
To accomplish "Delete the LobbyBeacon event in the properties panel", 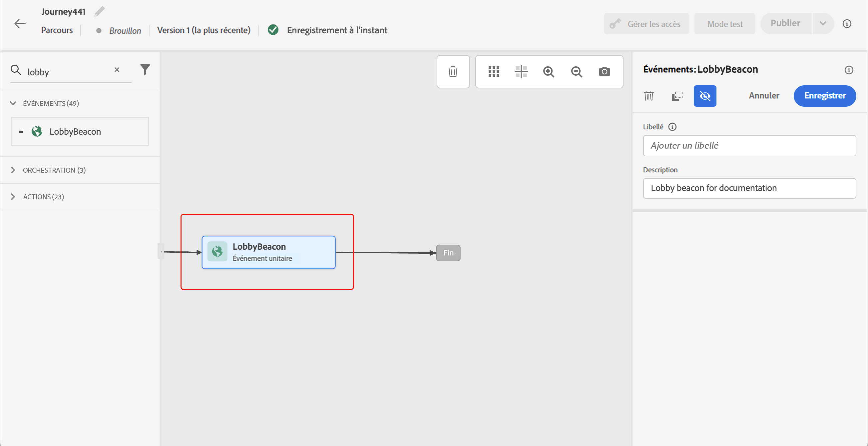I will tap(649, 96).
